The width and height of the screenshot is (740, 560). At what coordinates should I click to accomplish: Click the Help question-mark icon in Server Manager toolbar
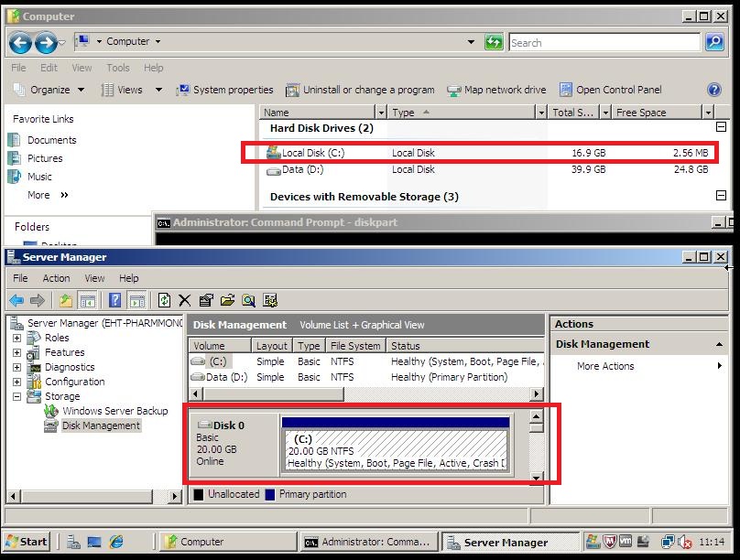113,300
